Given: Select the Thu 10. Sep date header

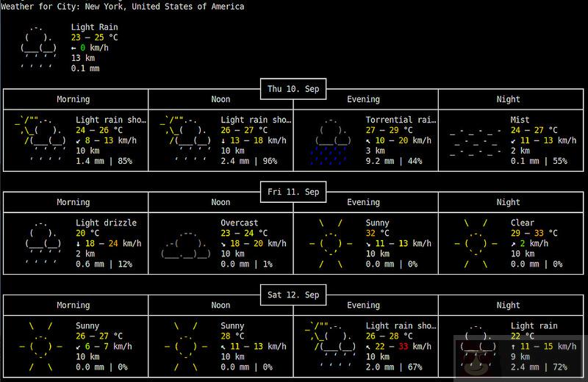Looking at the screenshot, I should tap(293, 89).
